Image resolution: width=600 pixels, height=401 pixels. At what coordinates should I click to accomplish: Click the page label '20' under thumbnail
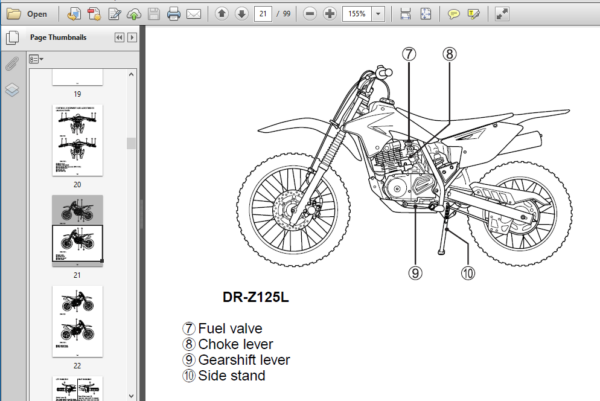(77, 184)
